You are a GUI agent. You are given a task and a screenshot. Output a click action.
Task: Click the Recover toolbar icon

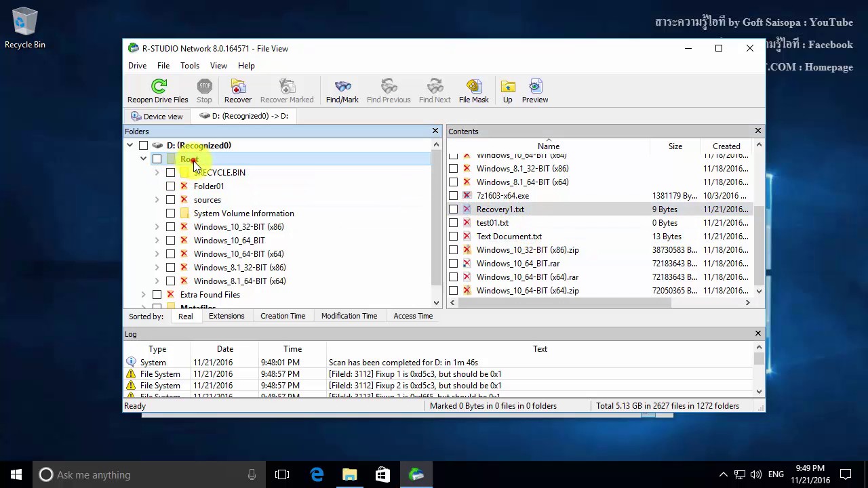[x=238, y=86]
